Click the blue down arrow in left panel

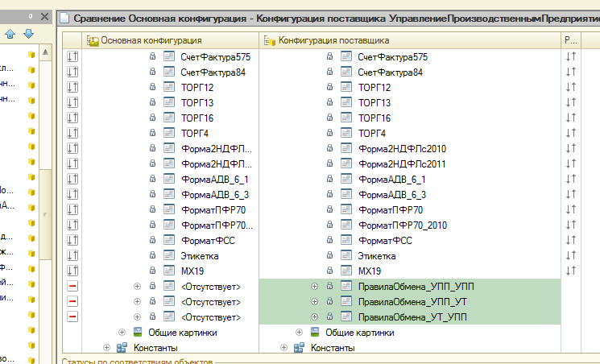29,34
